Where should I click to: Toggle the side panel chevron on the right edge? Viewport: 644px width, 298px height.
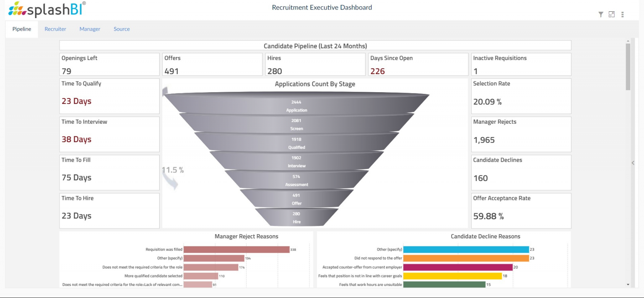point(633,163)
